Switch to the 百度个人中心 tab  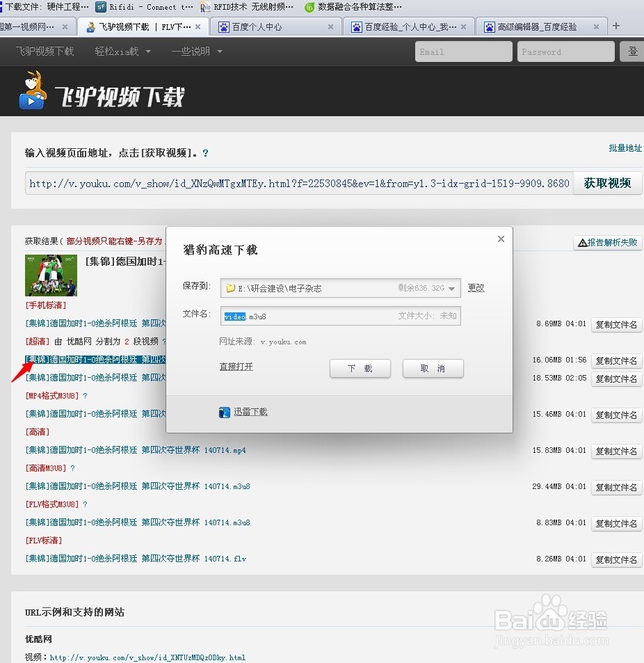[x=275, y=26]
